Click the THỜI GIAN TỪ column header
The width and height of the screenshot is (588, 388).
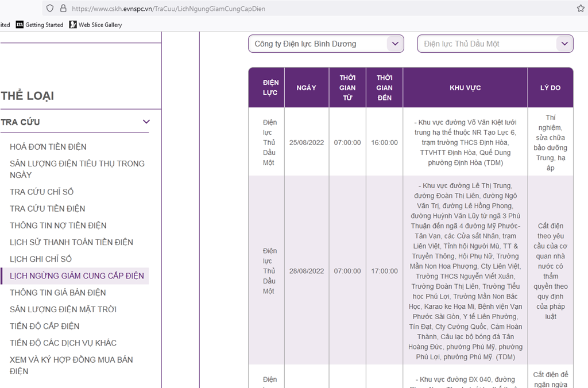point(347,88)
